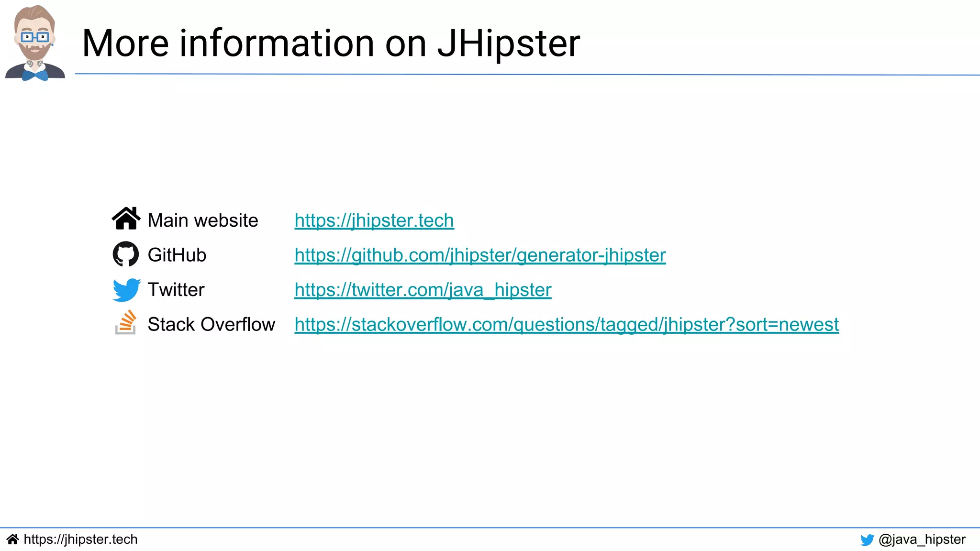Click the Stack Overflow logo icon
Viewport: 980px width, 551px height.
[x=126, y=322]
